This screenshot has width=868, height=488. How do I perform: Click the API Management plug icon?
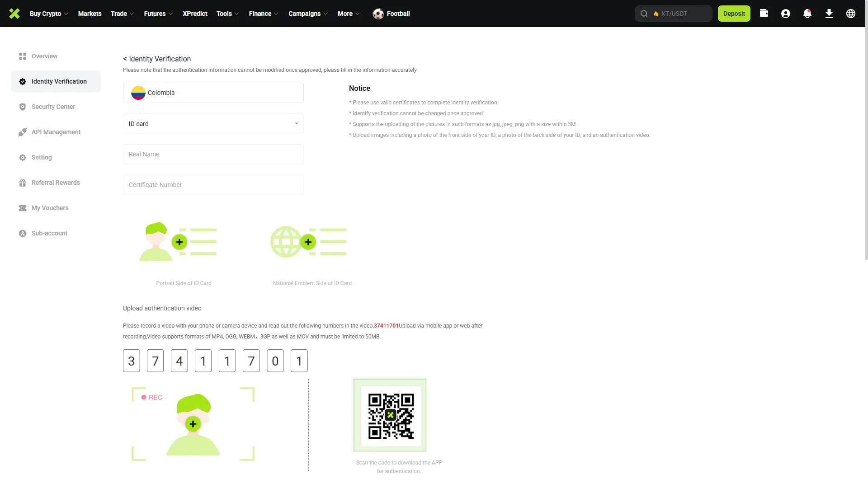pos(23,132)
